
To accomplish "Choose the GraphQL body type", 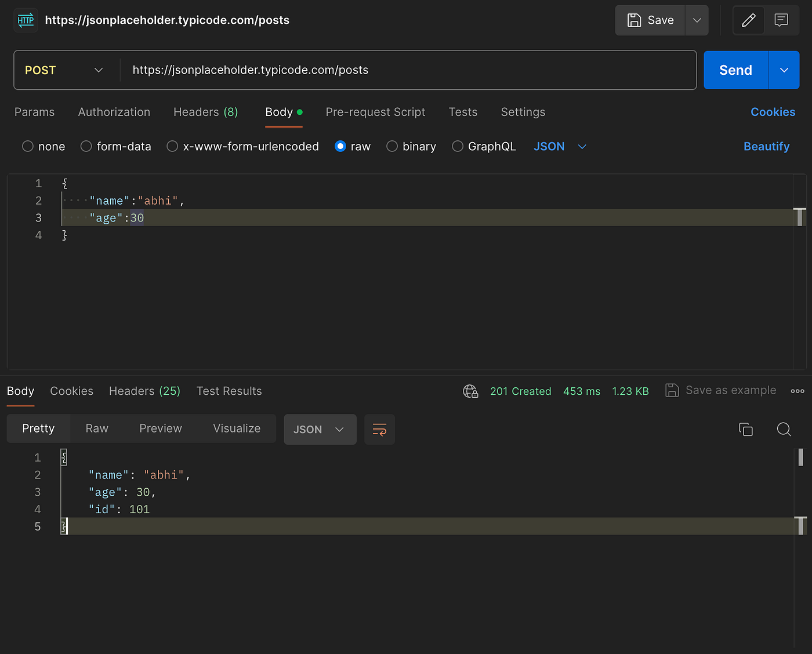I will [x=458, y=147].
